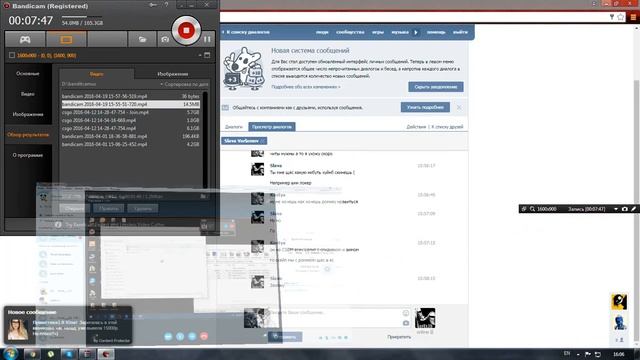This screenshot has width=640, height=360.
Task: Stop recording with the red Bandicam button
Action: pos(186,30)
